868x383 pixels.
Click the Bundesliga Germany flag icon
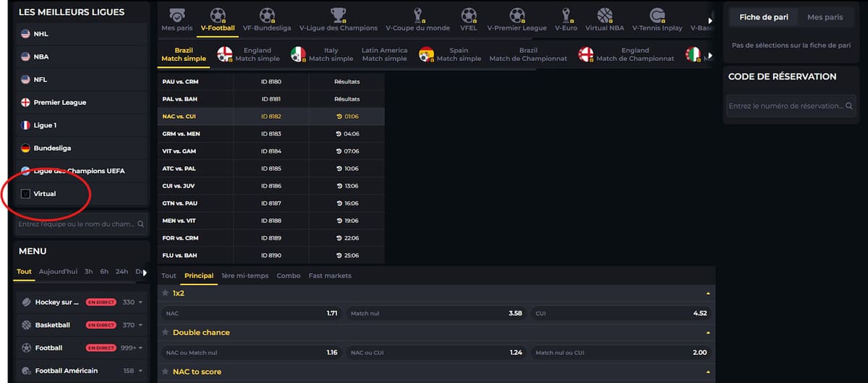[25, 148]
